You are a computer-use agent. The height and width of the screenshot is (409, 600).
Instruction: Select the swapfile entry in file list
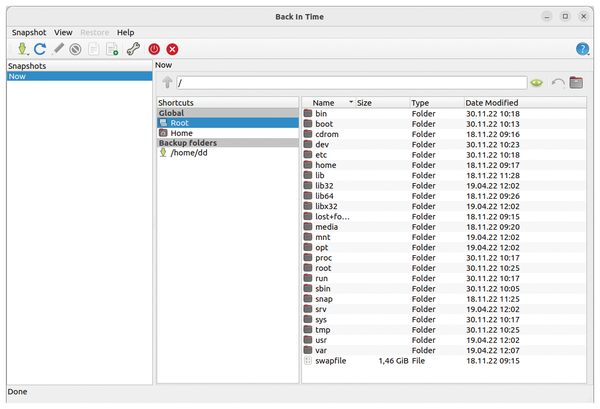[333, 359]
